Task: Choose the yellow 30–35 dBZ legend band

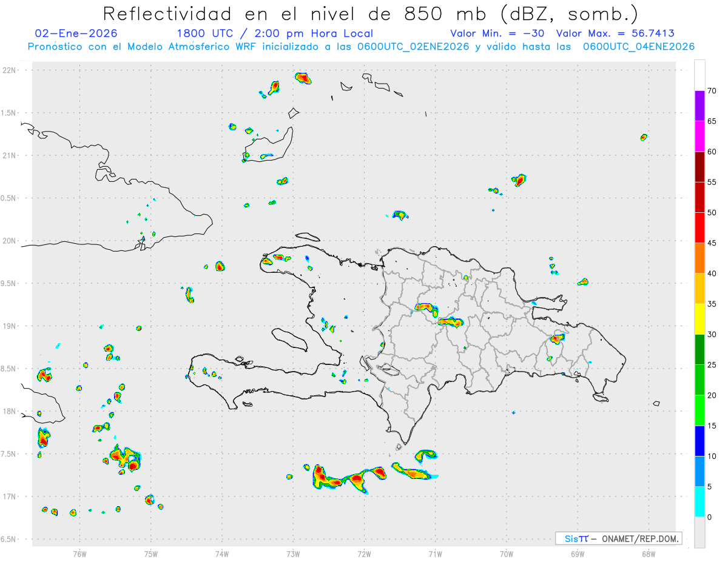Action: pyautogui.click(x=699, y=319)
